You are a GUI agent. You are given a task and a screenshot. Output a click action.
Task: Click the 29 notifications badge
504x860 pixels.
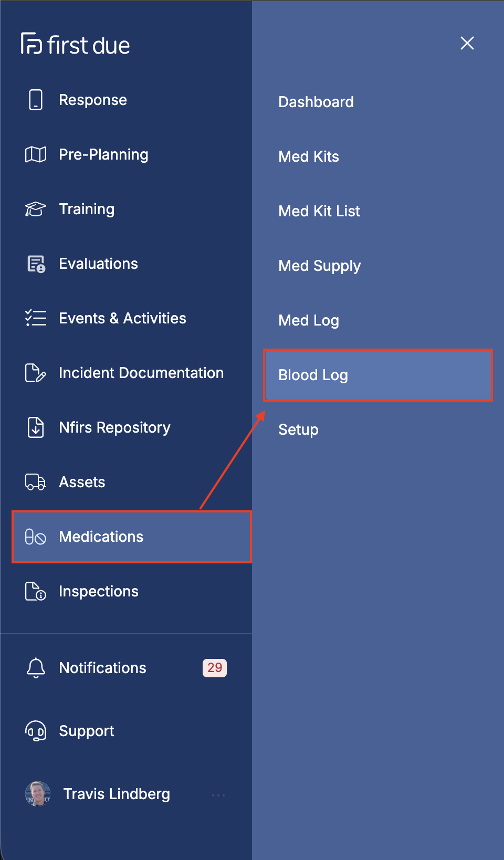(x=215, y=668)
